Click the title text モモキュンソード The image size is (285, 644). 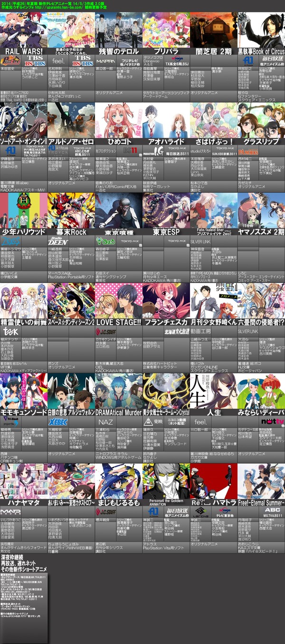[x=24, y=412]
